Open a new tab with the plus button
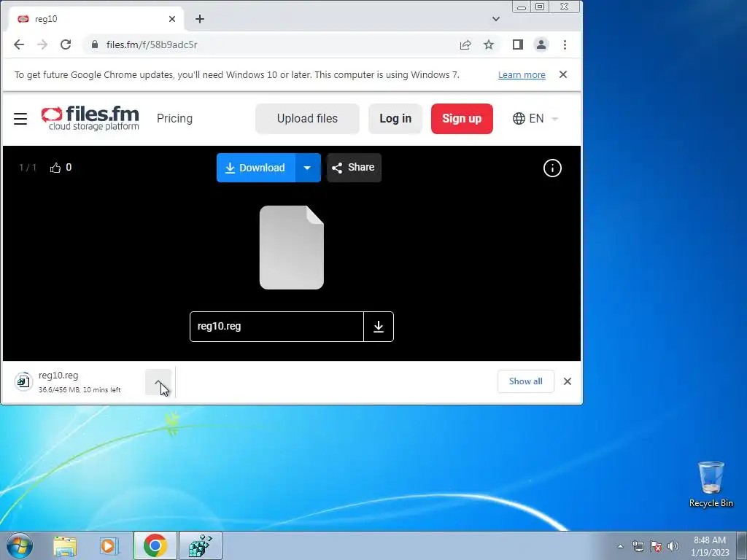Screen dimensions: 747x560 200,19
